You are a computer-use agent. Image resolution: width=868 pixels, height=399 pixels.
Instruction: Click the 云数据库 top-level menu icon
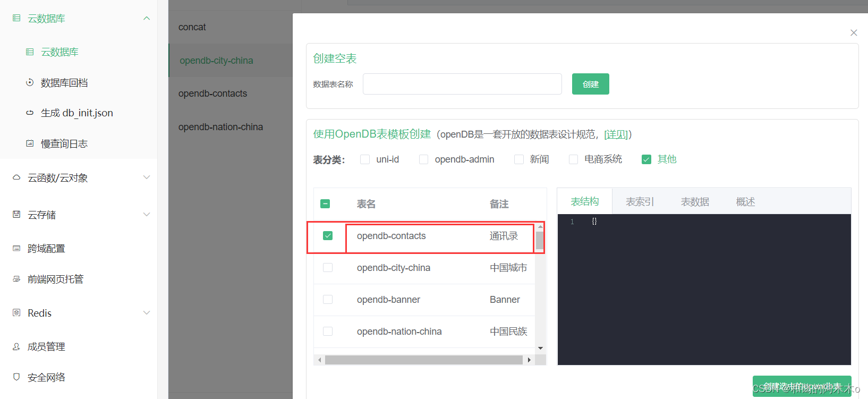16,18
